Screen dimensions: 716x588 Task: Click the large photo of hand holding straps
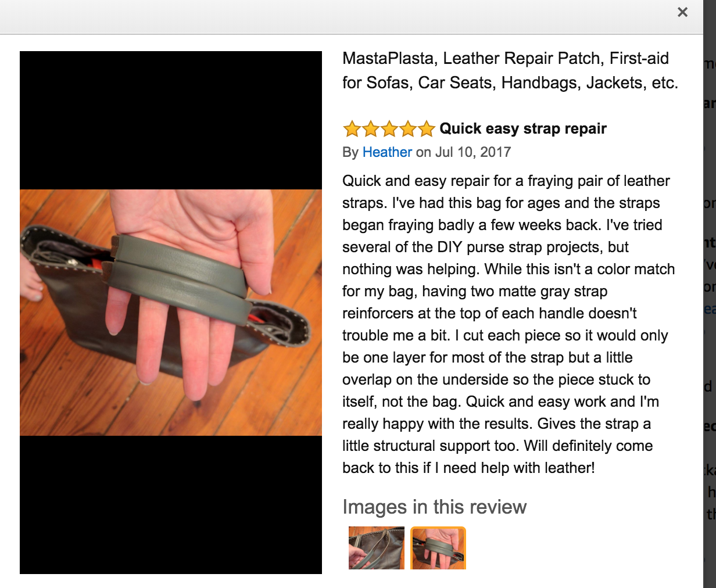(x=171, y=313)
